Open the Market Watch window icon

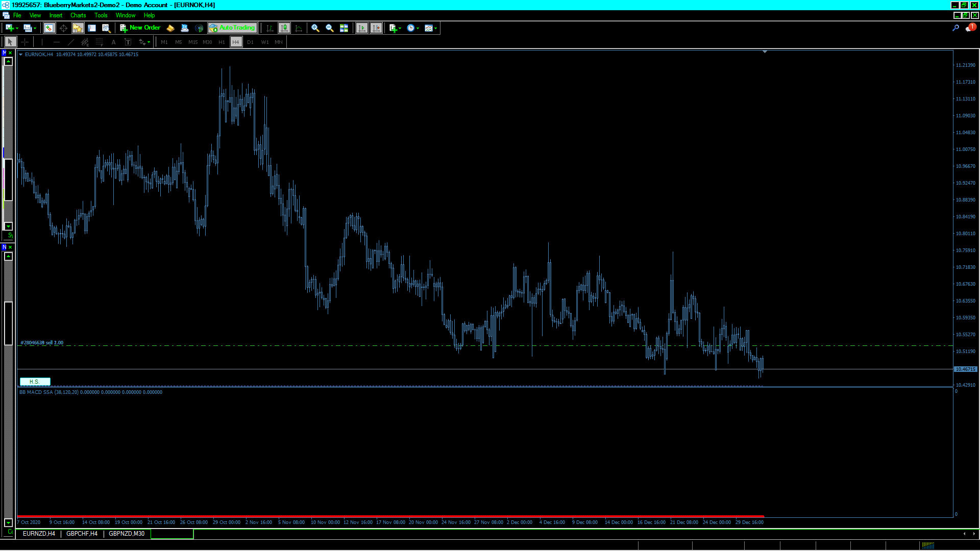(x=49, y=28)
